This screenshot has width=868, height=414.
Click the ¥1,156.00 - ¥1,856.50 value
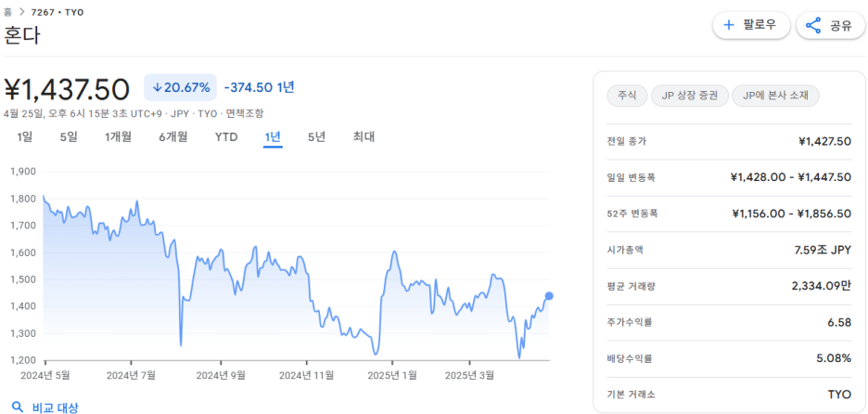[x=792, y=213]
